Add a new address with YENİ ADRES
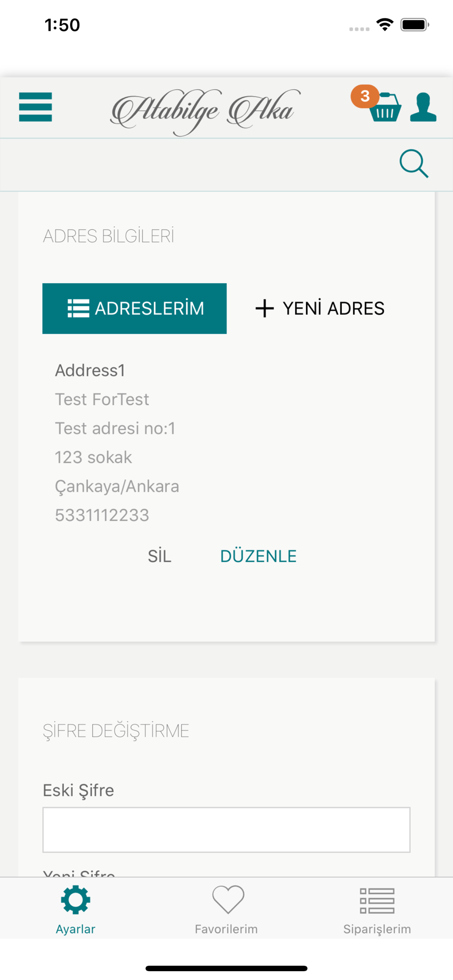The width and height of the screenshot is (453, 980). [x=320, y=309]
